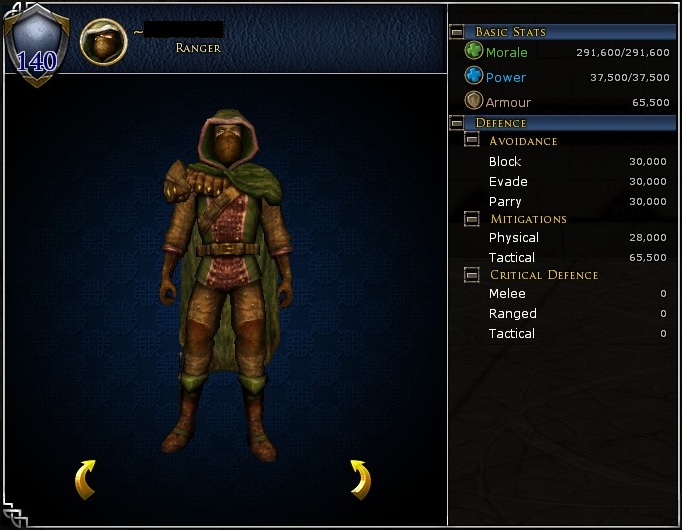Click the green Morale icon
The height and width of the screenshot is (530, 682).
point(474,50)
